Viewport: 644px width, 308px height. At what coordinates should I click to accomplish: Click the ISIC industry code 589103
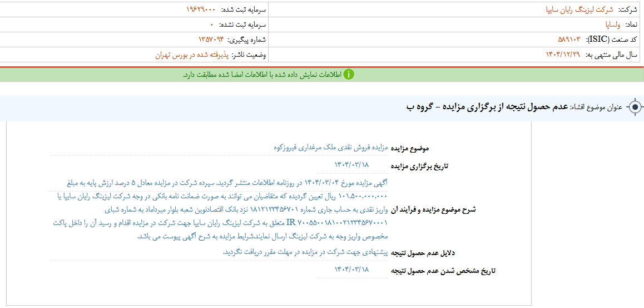pyautogui.click(x=569, y=40)
